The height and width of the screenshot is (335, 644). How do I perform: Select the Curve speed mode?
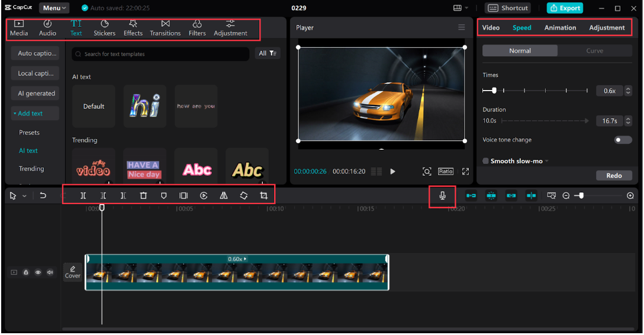click(x=594, y=51)
